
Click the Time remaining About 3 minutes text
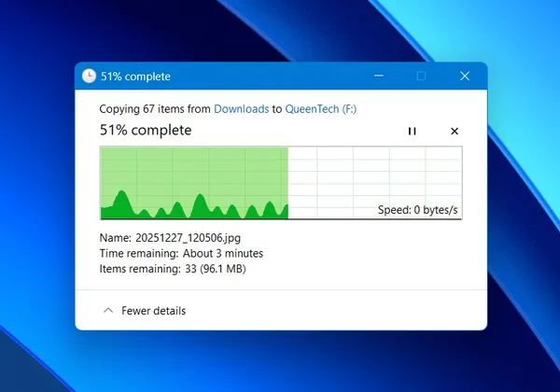click(x=181, y=254)
